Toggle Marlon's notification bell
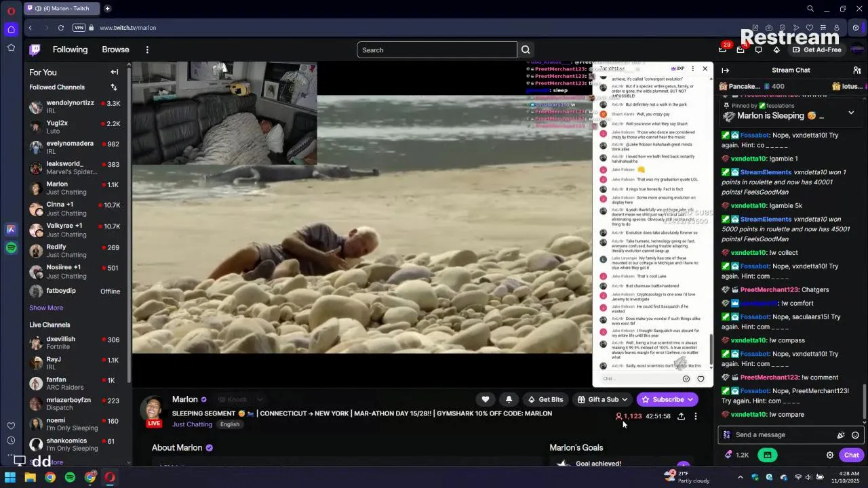The height and width of the screenshot is (488, 868). point(509,399)
